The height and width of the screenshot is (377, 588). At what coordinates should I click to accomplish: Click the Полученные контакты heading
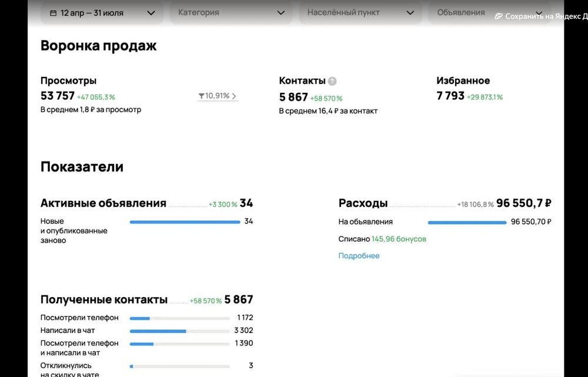point(104,299)
